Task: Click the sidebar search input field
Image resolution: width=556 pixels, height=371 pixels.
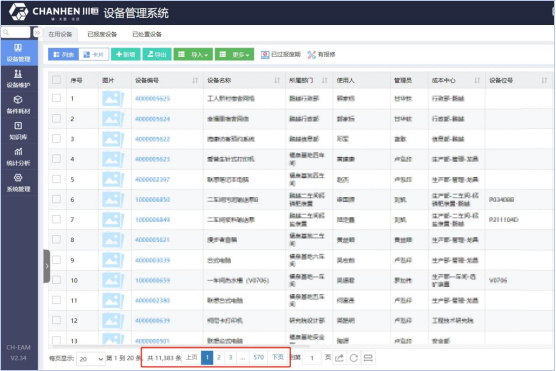Action: (x=16, y=32)
